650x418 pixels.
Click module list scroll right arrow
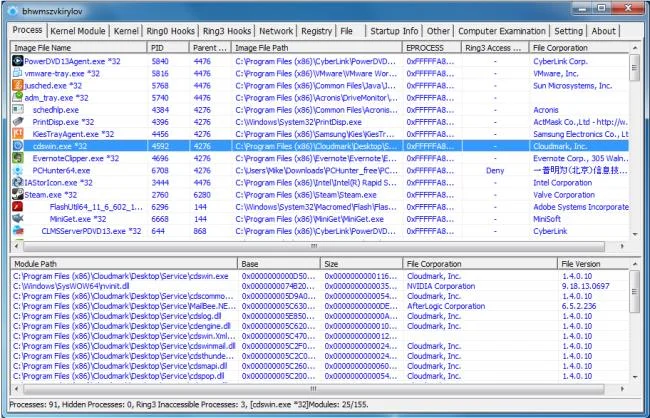622,389
